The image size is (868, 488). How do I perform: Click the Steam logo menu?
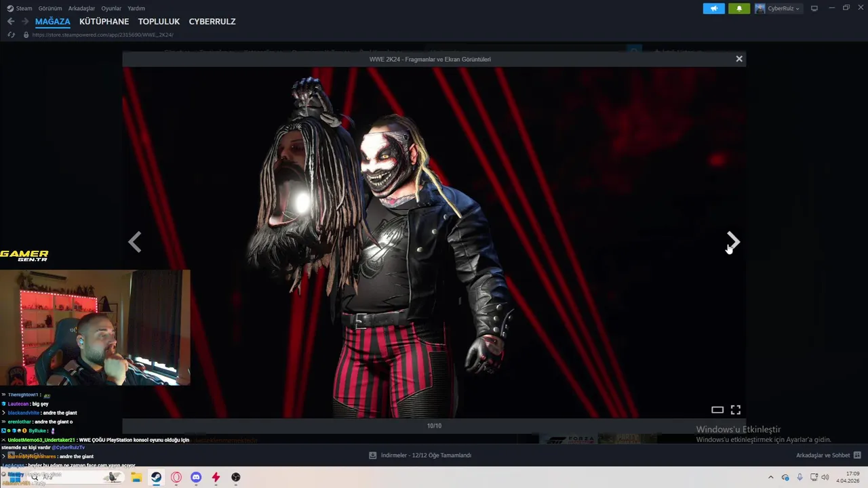pyautogui.click(x=19, y=8)
